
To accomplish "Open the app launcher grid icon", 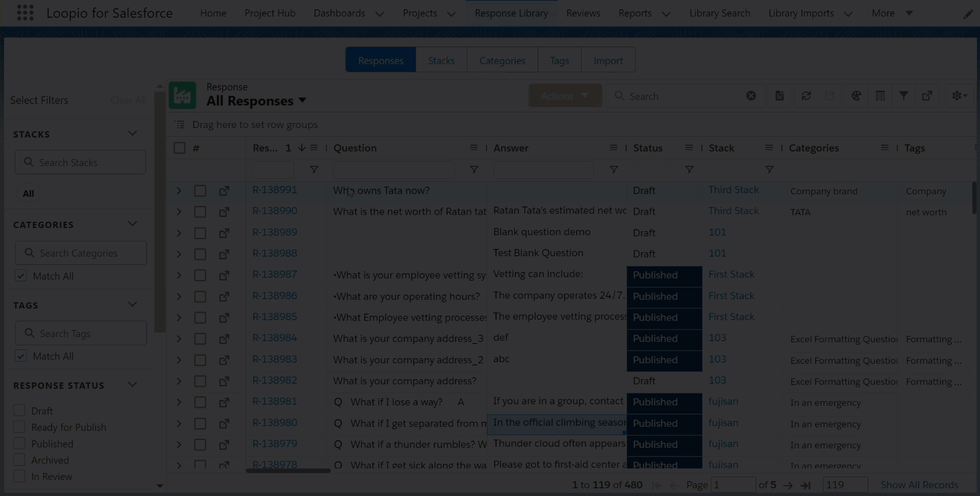I will click(x=25, y=13).
